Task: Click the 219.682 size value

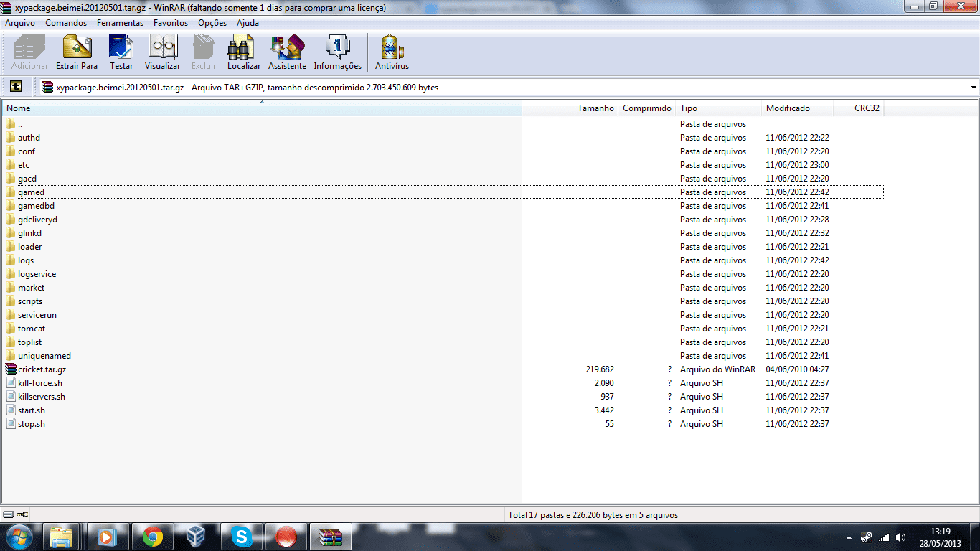Action: [600, 369]
